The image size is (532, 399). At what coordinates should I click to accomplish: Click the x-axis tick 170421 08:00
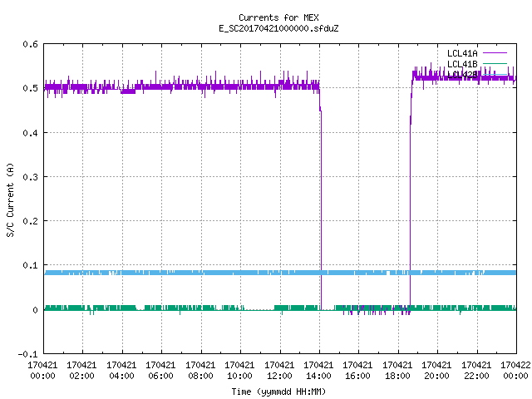click(x=200, y=371)
